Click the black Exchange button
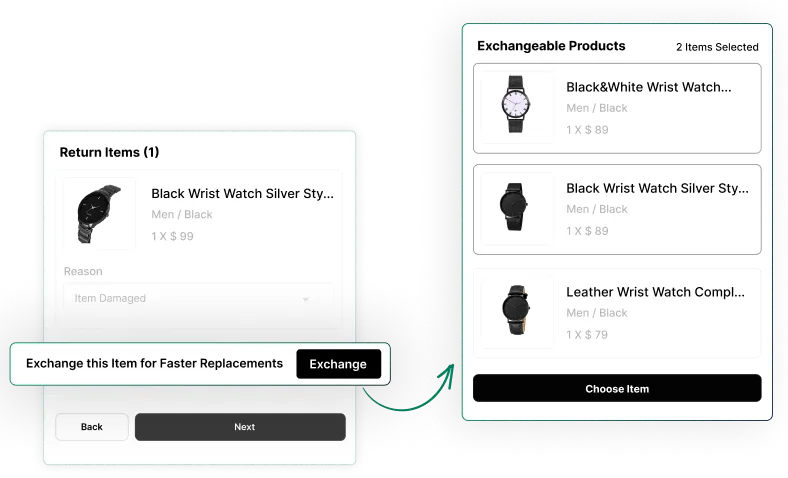The height and width of the screenshot is (478, 788). (338, 364)
